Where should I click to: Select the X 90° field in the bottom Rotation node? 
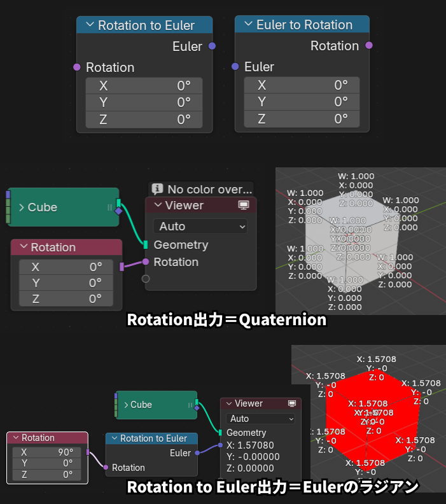[46, 452]
